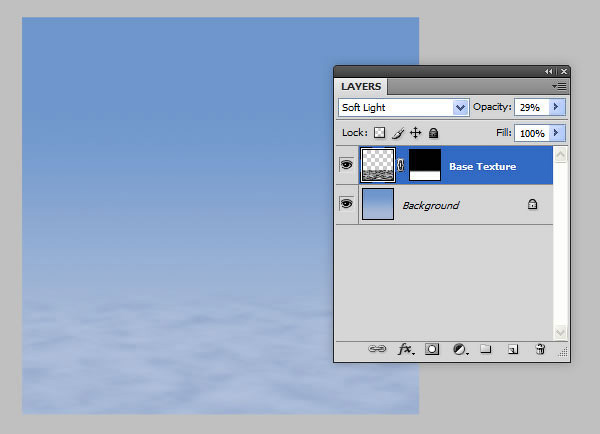Viewport: 600px width, 434px height.
Task: Lock position move icon
Action: (416, 133)
